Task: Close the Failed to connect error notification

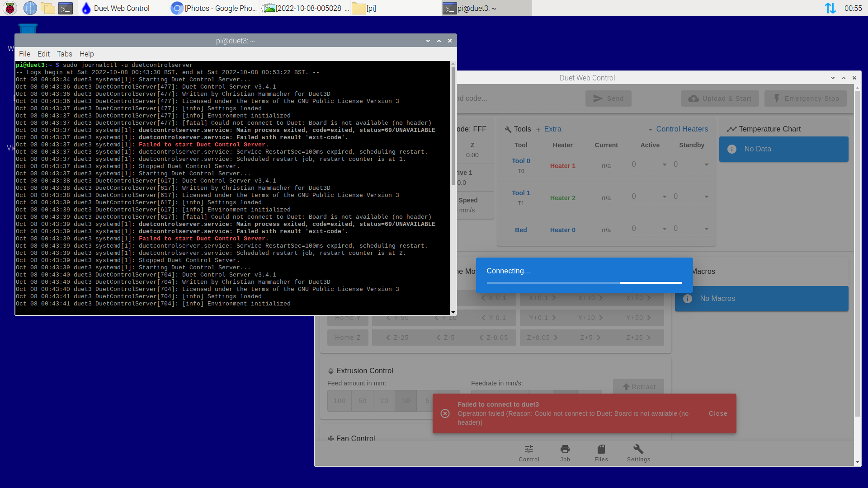Action: (x=718, y=413)
